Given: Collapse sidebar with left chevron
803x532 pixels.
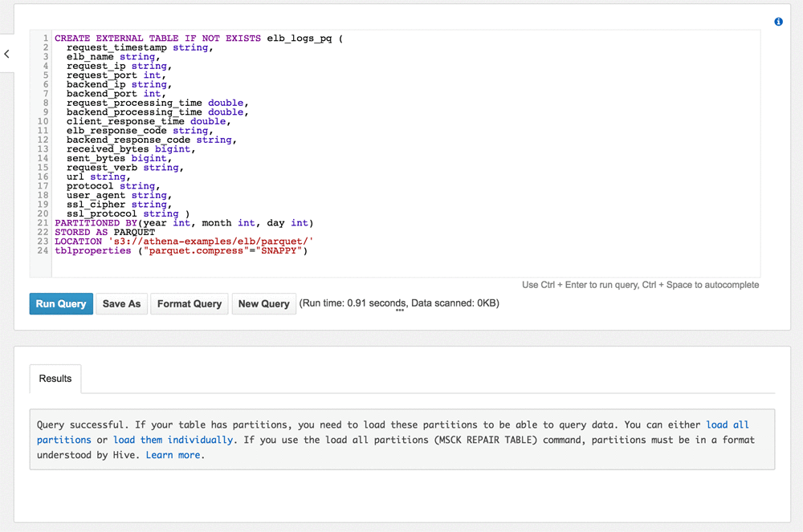Looking at the screenshot, I should (x=6, y=54).
